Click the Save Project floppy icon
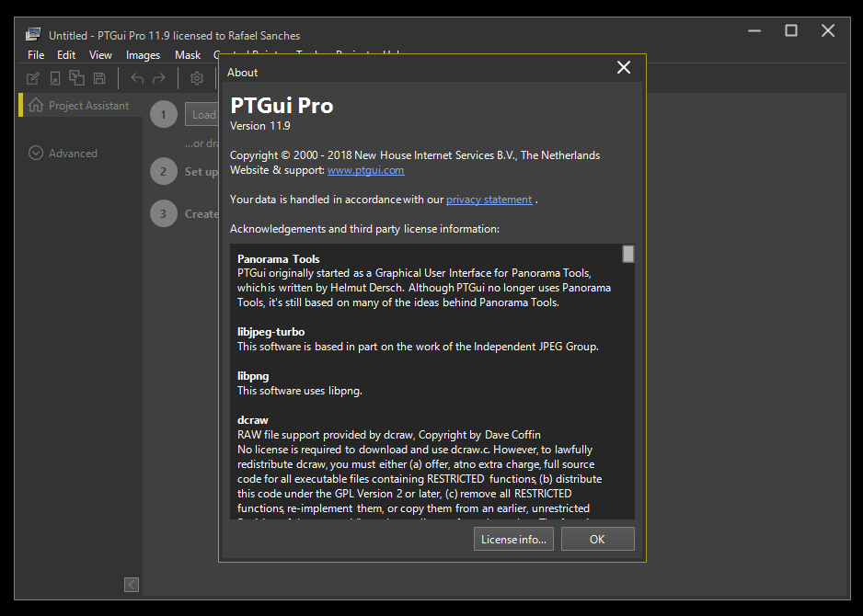This screenshot has width=863, height=616. (x=99, y=78)
